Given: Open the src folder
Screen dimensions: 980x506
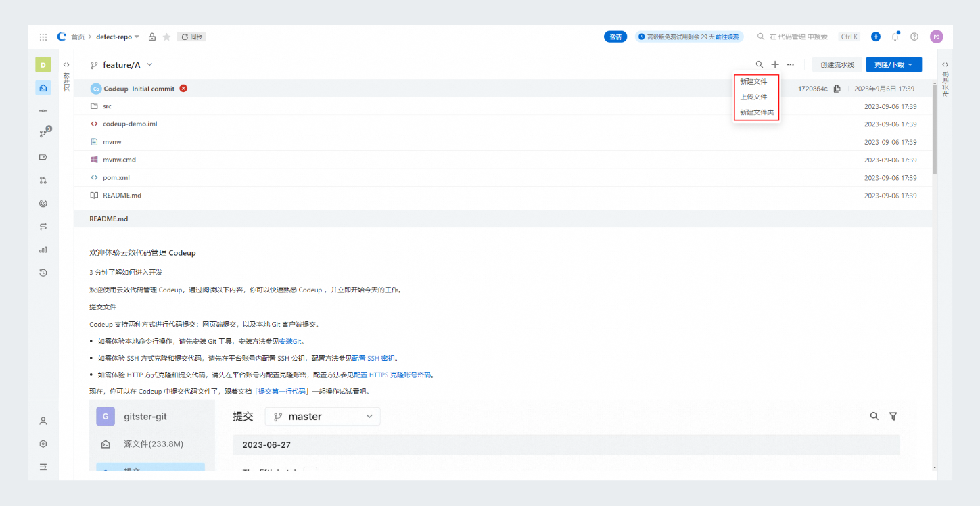Looking at the screenshot, I should [107, 106].
